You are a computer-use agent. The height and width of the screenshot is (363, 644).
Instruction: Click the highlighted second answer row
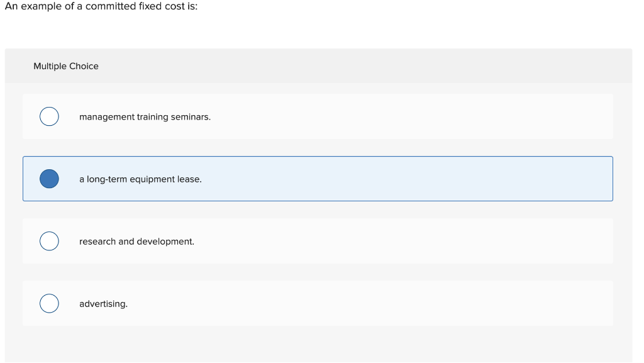pos(318,179)
